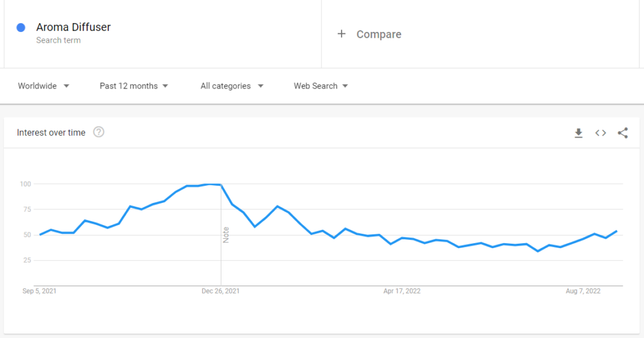Viewport: 644px width, 338px height.
Task: Click the 100 value axis label
Action: coord(25,184)
